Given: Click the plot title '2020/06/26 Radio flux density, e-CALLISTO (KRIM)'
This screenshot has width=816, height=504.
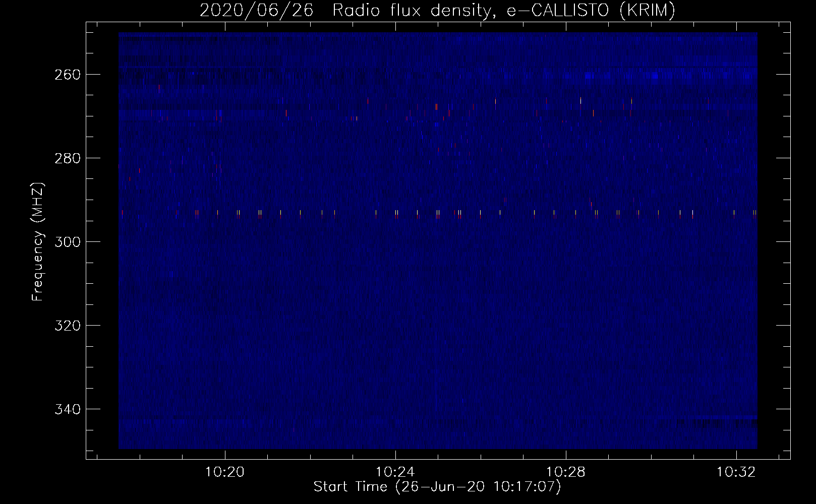Looking at the screenshot, I should tap(437, 10).
